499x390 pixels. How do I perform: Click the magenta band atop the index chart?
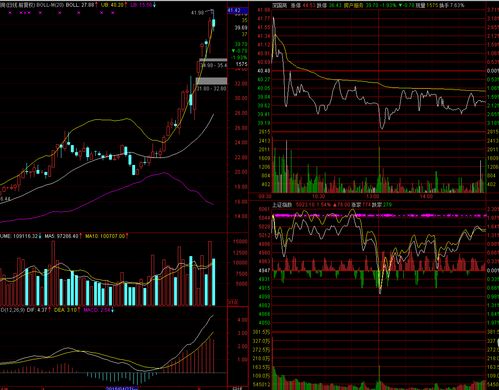pyautogui.click(x=379, y=216)
